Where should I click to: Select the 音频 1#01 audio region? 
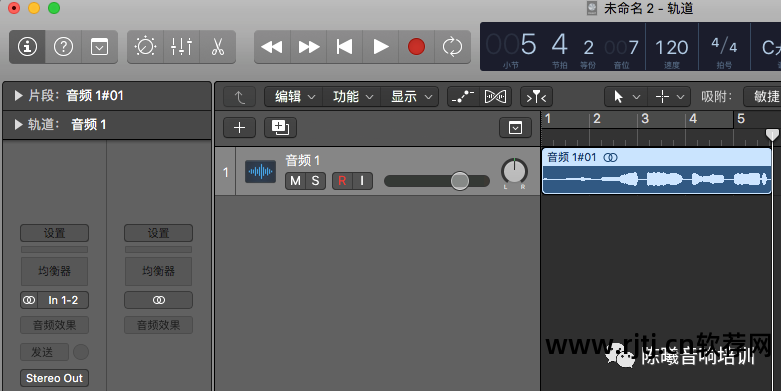656,171
